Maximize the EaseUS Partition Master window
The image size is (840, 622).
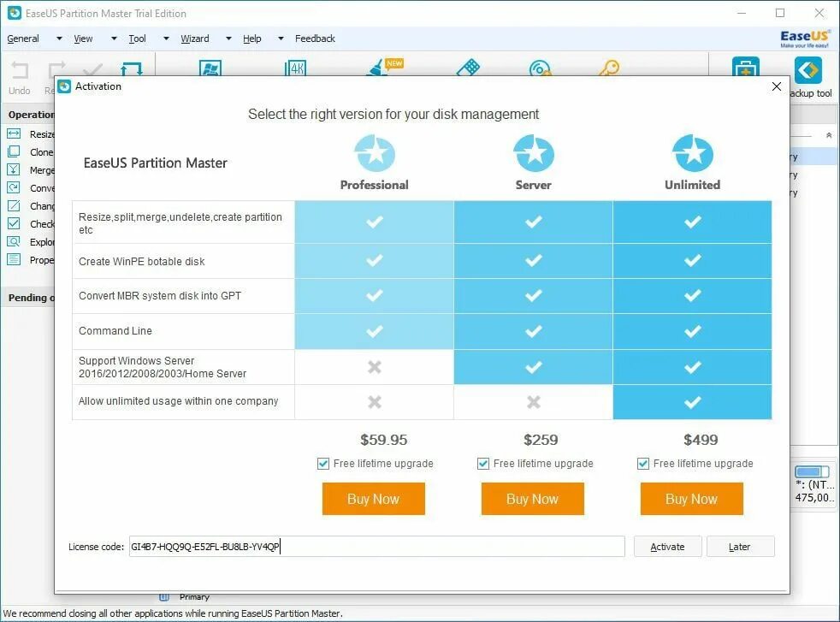tap(780, 13)
